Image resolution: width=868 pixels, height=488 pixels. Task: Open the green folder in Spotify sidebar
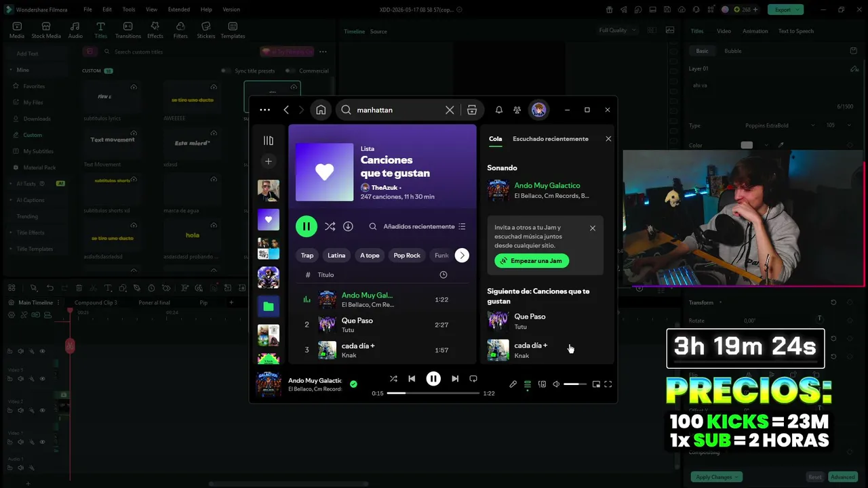tap(269, 306)
